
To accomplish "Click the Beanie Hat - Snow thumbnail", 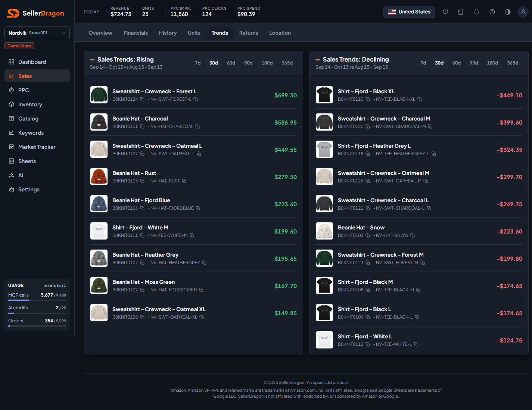I will pyautogui.click(x=324, y=231).
